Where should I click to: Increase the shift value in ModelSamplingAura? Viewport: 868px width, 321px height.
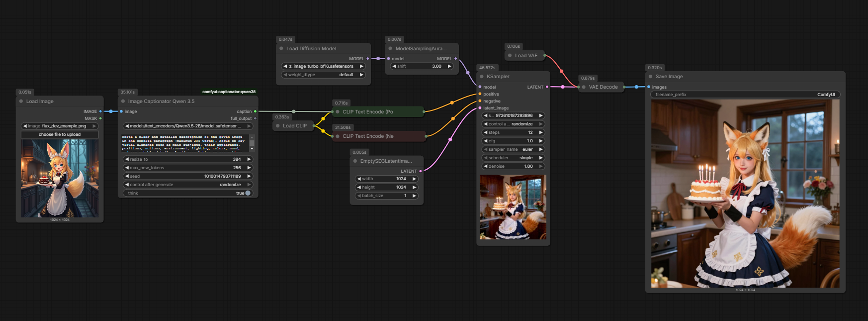[449, 66]
